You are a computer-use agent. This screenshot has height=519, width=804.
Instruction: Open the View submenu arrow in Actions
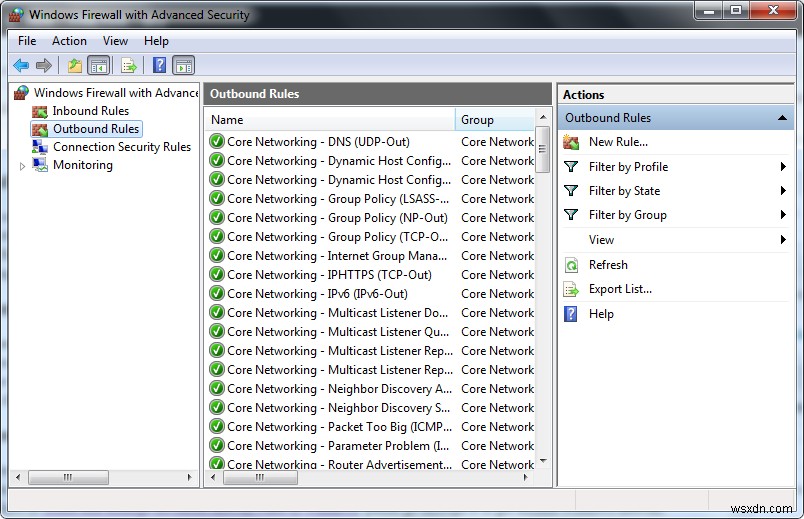tap(783, 239)
